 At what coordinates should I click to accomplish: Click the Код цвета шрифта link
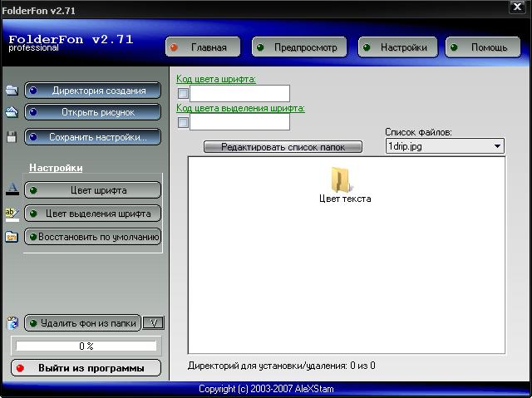click(x=216, y=79)
